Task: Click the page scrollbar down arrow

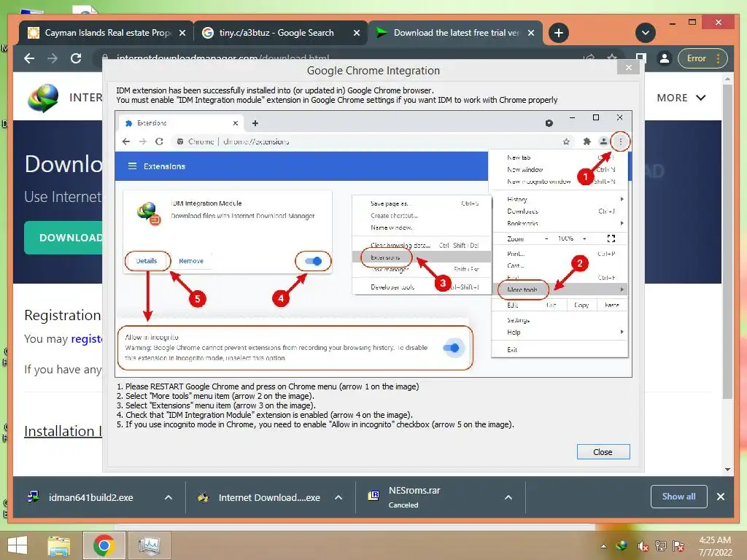Action: (727, 470)
